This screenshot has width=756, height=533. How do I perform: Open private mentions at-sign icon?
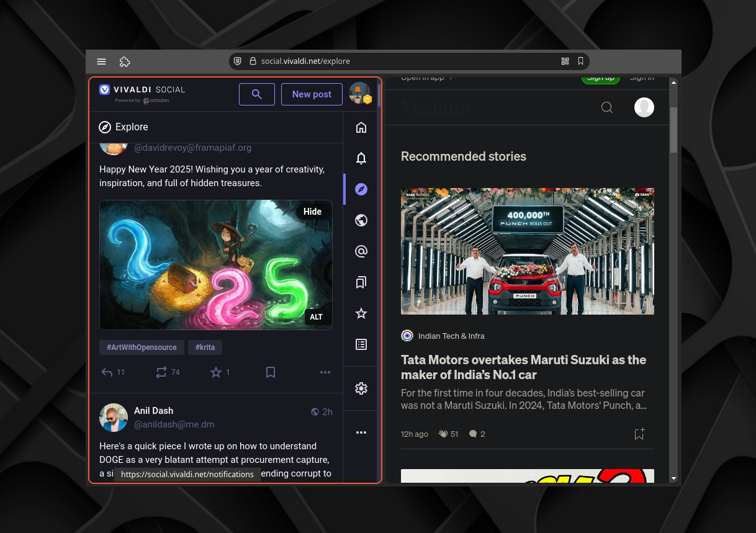point(361,251)
